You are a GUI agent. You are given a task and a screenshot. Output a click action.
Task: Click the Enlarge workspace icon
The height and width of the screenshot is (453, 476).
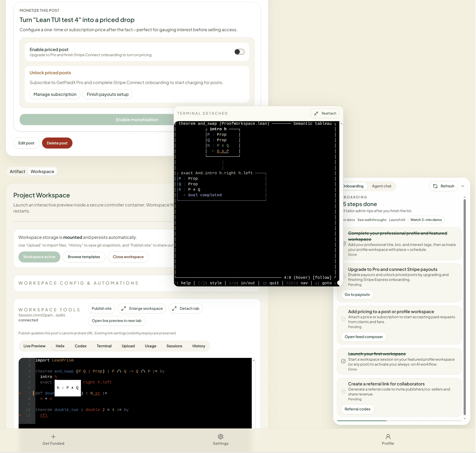pyautogui.click(x=124, y=308)
